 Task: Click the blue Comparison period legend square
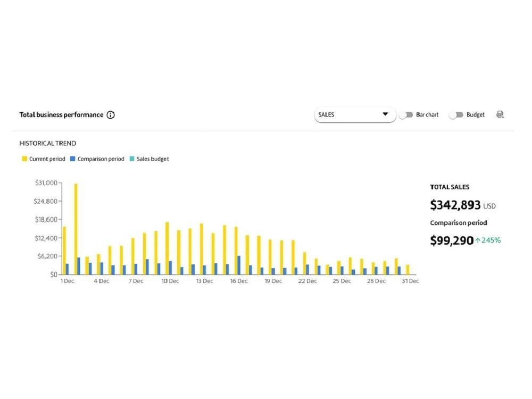point(72,159)
